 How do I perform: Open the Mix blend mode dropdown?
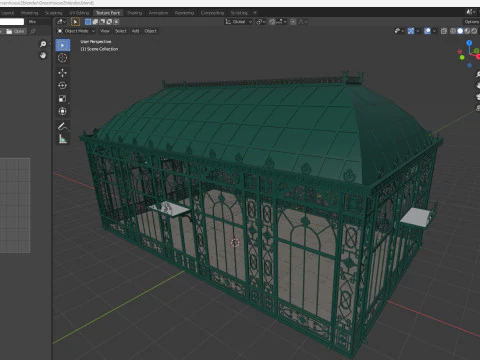click(x=38, y=22)
